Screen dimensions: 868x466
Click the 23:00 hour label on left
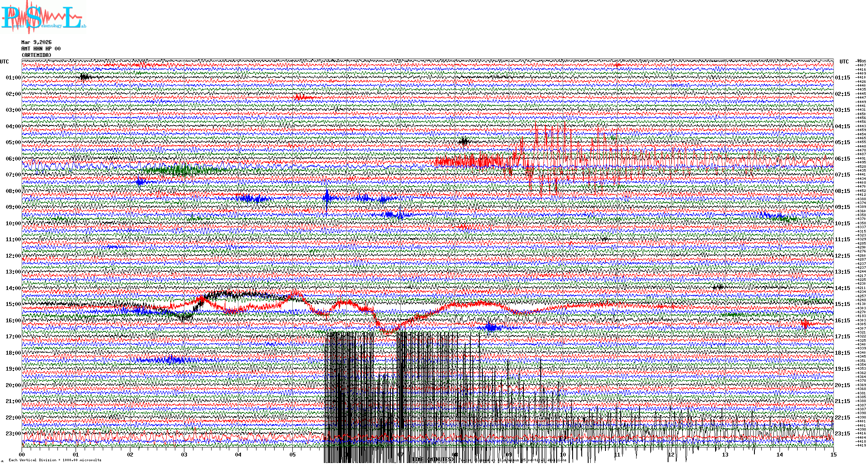[x=13, y=434]
